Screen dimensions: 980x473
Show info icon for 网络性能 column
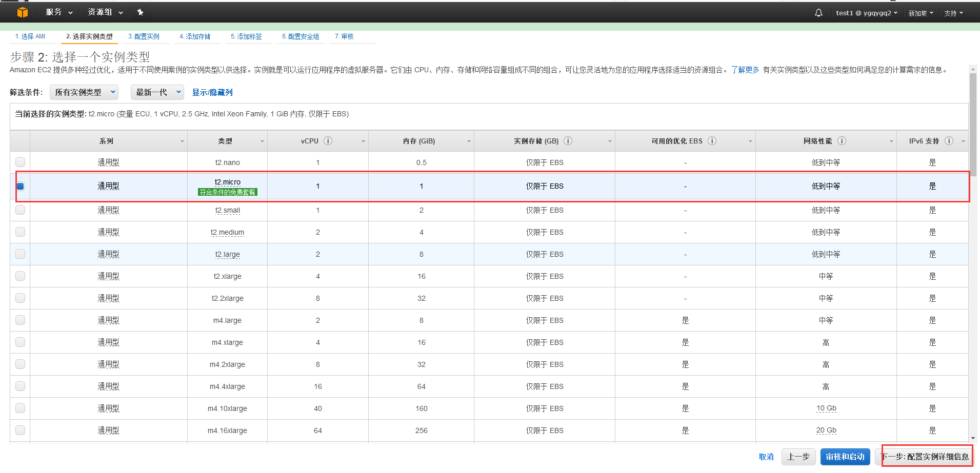click(x=842, y=141)
